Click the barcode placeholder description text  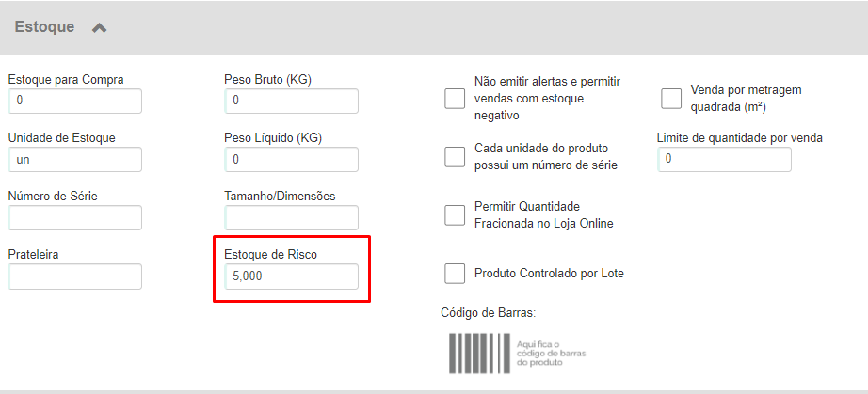click(x=551, y=354)
